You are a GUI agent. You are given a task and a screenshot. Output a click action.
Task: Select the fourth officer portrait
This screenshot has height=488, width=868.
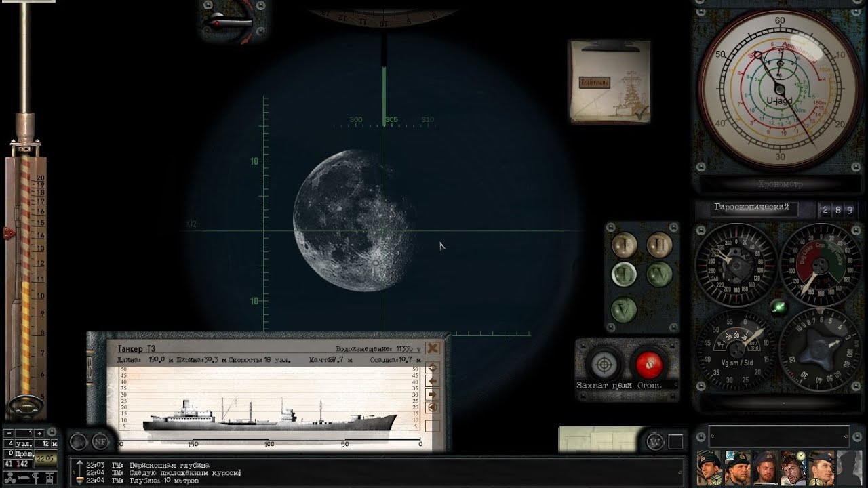(x=793, y=468)
